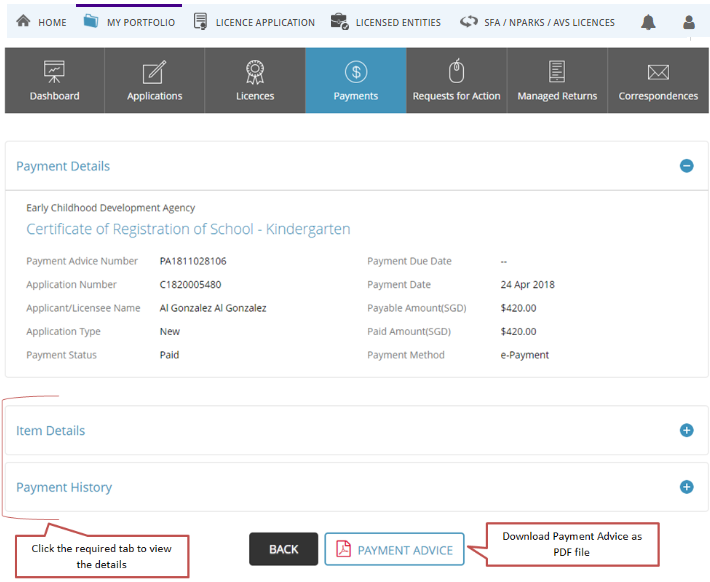Open the MY PORTFOLIO menu
Viewport: 710px width, 582px height.
[x=129, y=22]
